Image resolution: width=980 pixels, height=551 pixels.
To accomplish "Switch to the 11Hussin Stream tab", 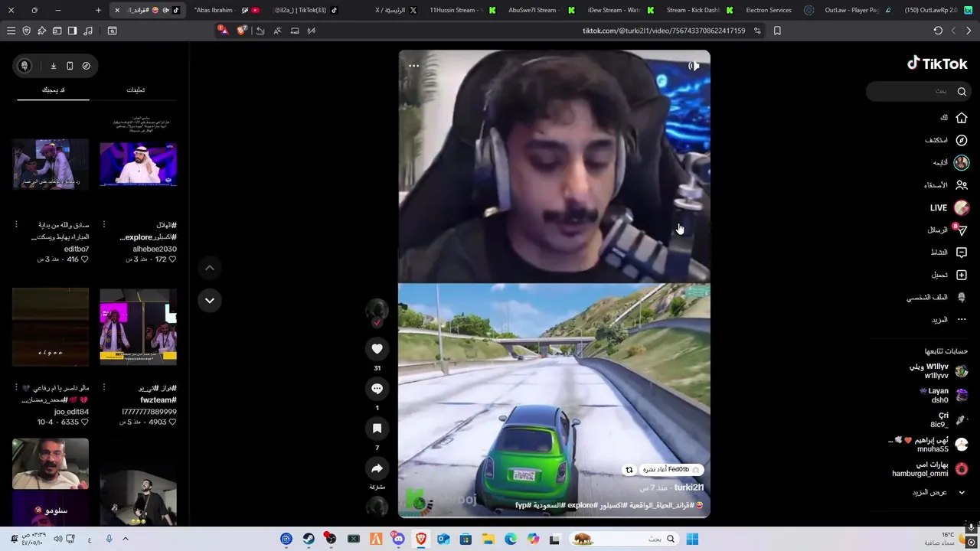I will pyautogui.click(x=462, y=10).
